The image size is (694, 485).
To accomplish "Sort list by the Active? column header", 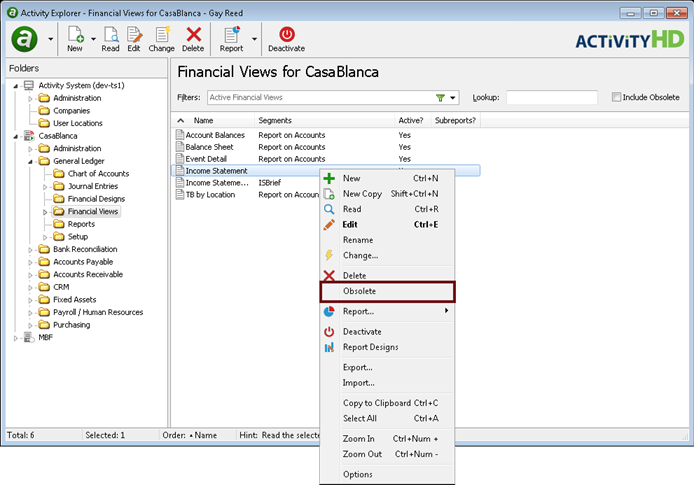I will (x=412, y=120).
